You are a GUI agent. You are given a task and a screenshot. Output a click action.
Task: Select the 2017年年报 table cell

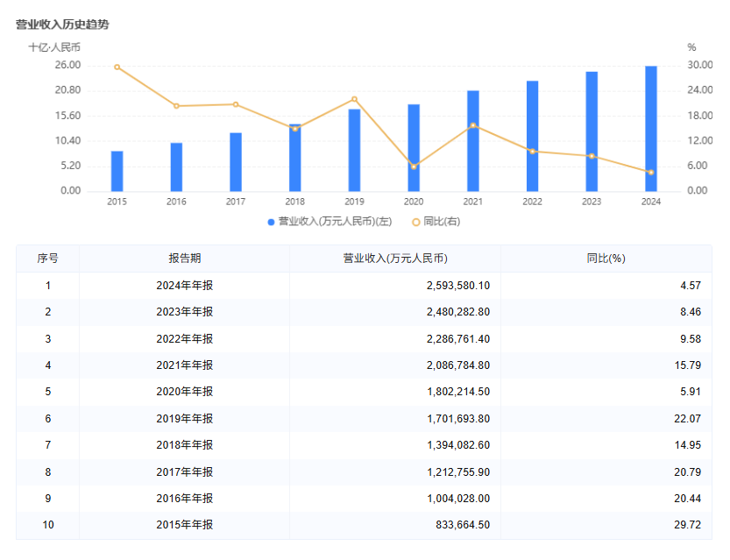pos(185,472)
